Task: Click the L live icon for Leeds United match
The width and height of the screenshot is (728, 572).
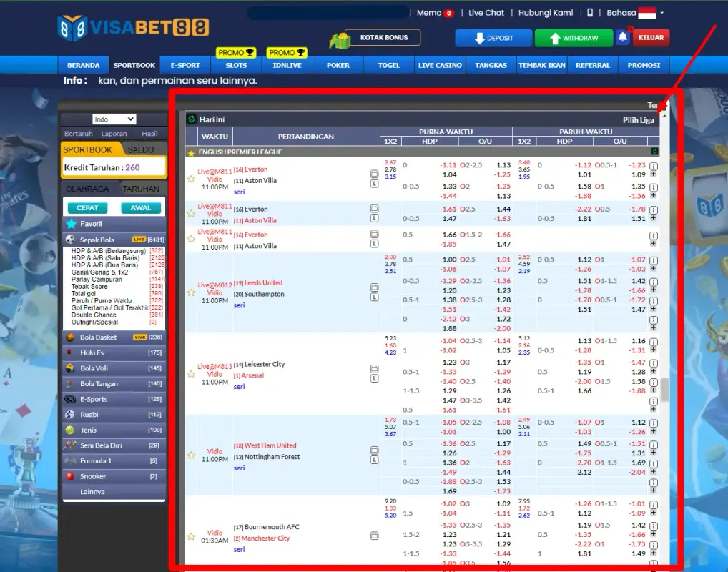Action: click(x=374, y=297)
